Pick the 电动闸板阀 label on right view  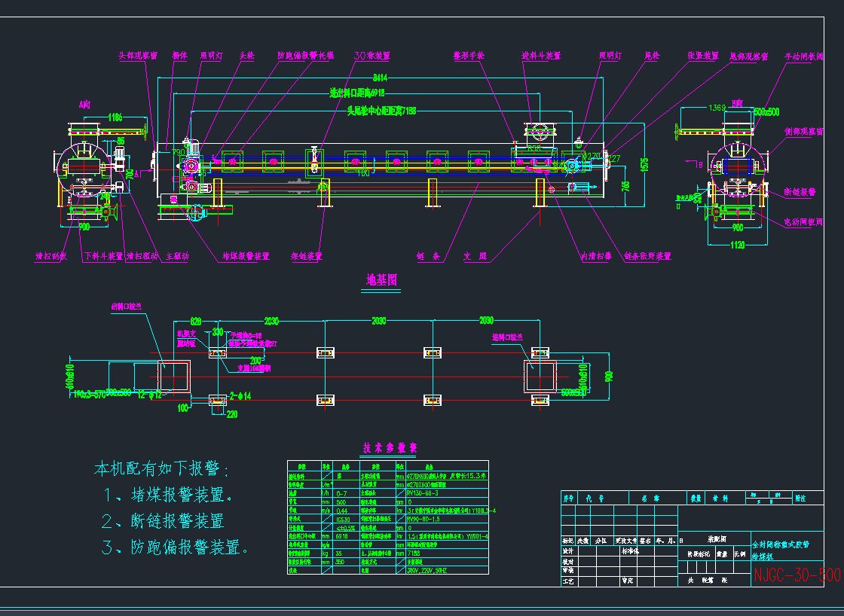[803, 222]
